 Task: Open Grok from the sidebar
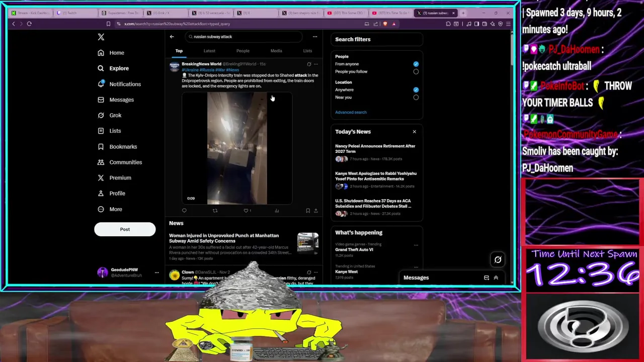tap(115, 115)
